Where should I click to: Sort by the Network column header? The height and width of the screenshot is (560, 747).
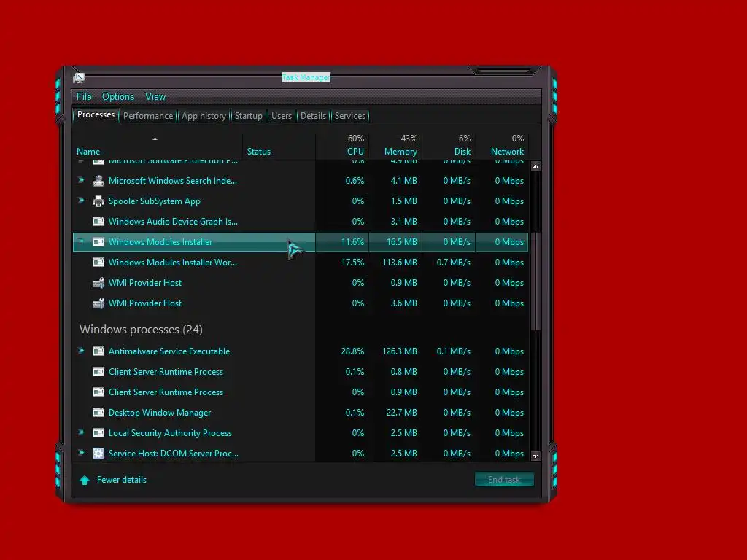[502, 146]
